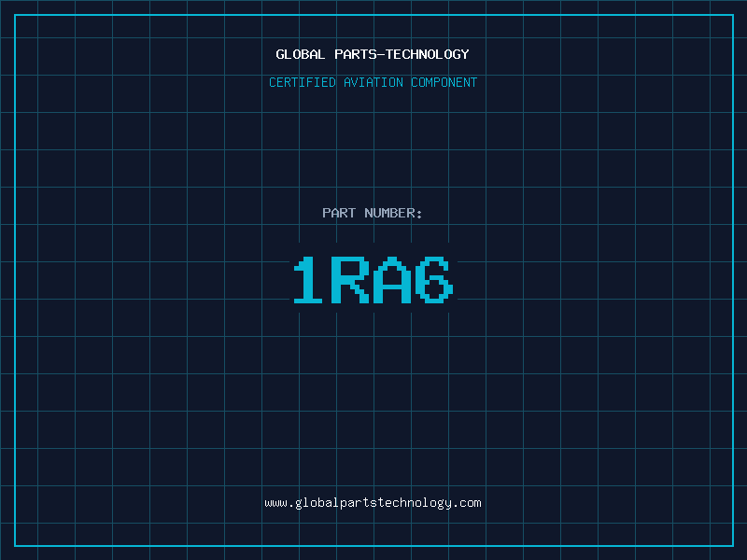Select the part number 1RA6
The height and width of the screenshot is (560, 747).
(x=373, y=280)
